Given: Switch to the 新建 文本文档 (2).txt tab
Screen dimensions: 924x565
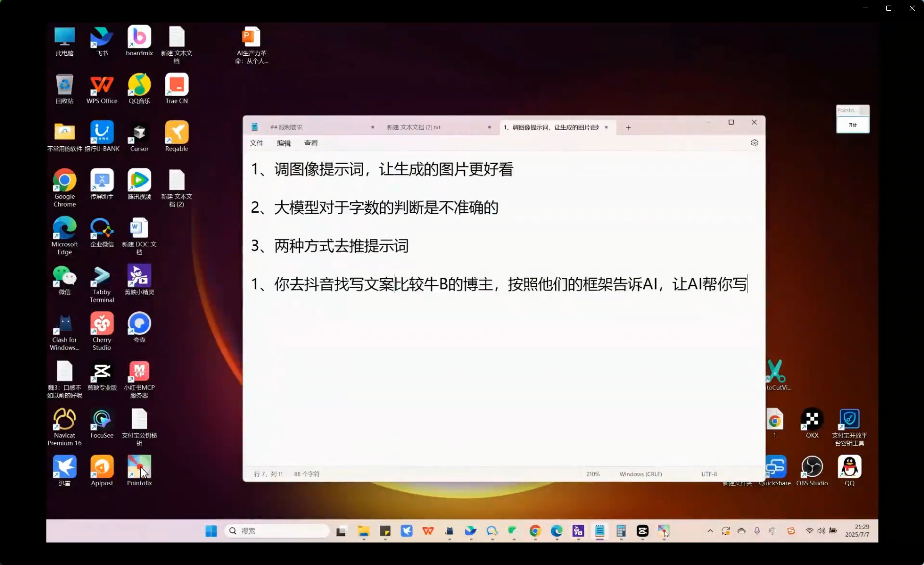Looking at the screenshot, I should [x=414, y=127].
